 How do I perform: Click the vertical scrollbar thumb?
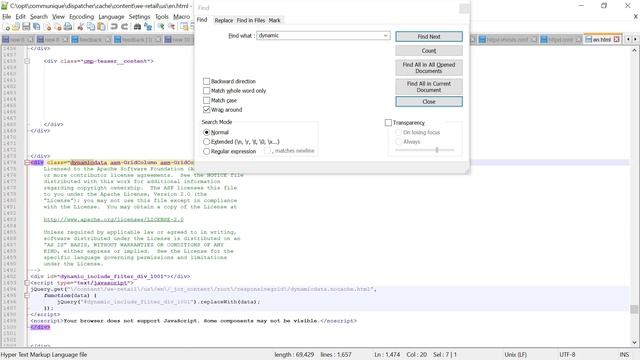(634, 309)
